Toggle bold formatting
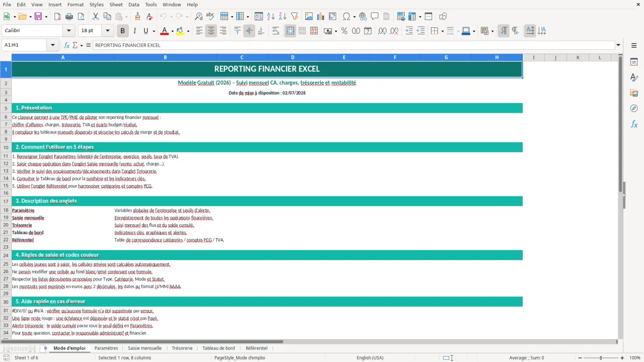This screenshot has width=644, height=362. (123, 31)
